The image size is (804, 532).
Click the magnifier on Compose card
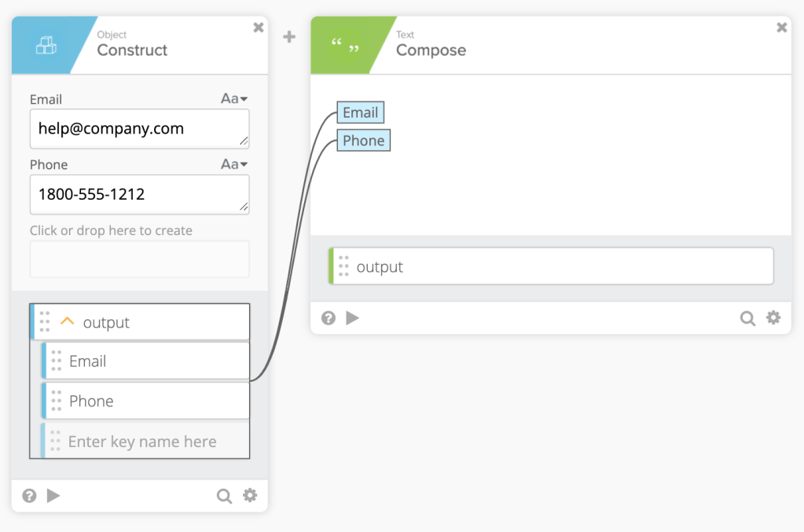[747, 318]
